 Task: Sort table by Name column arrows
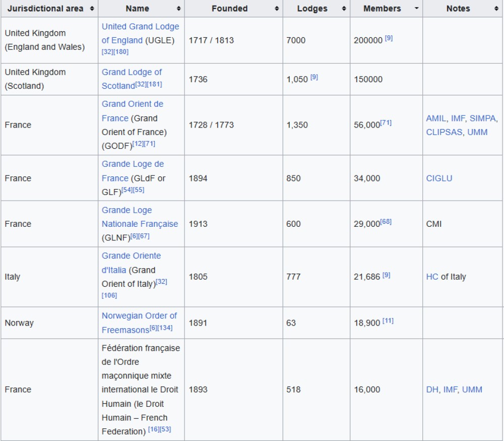point(179,9)
